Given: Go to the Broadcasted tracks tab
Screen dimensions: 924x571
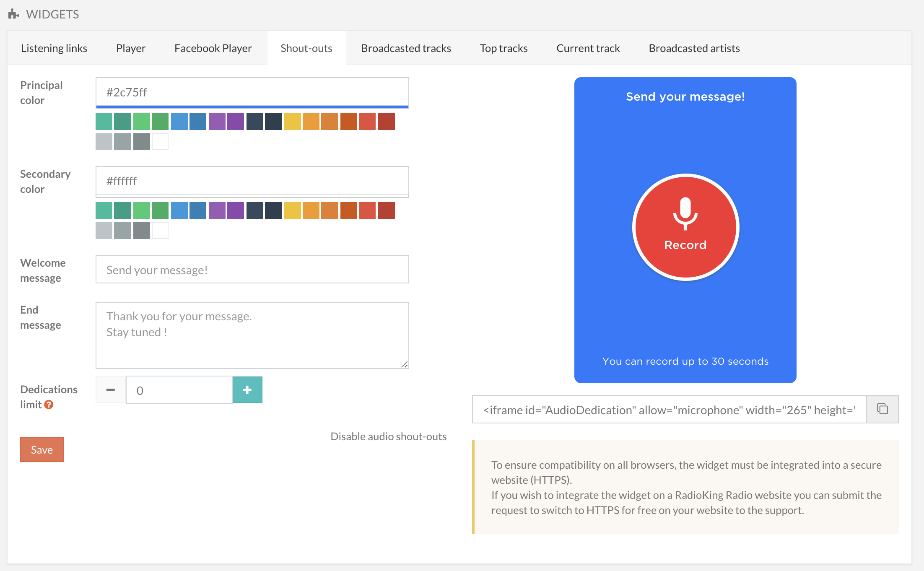Looking at the screenshot, I should click(x=406, y=48).
